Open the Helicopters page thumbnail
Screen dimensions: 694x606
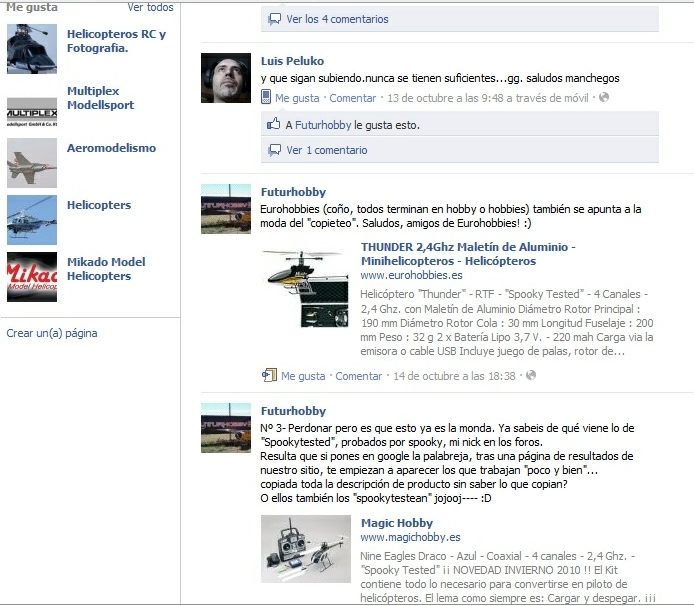tap(32, 220)
